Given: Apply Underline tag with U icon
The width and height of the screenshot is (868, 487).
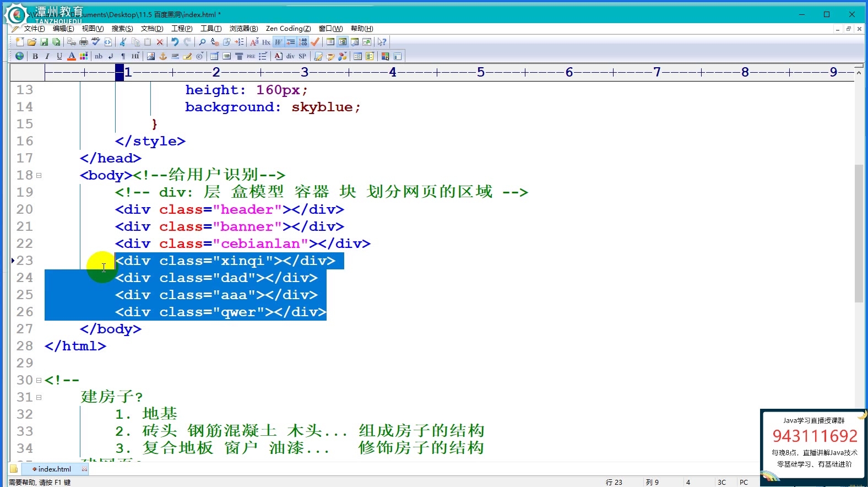Looking at the screenshot, I should [59, 56].
